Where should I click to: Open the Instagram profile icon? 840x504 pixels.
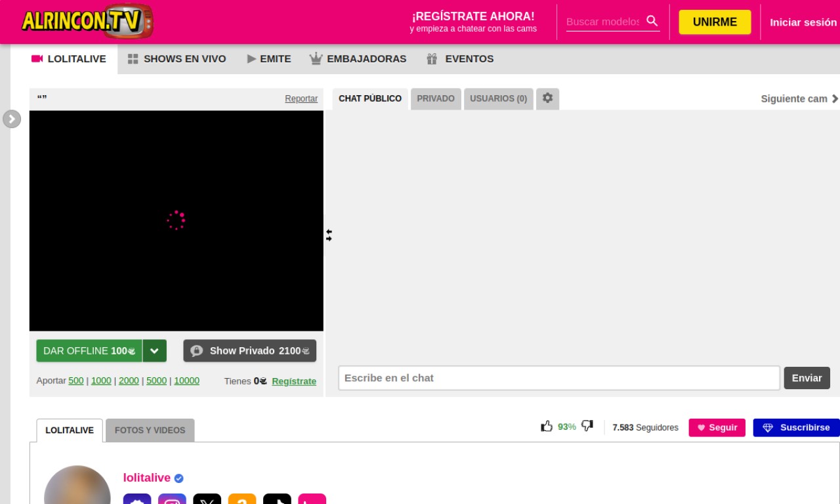pyautogui.click(x=172, y=499)
